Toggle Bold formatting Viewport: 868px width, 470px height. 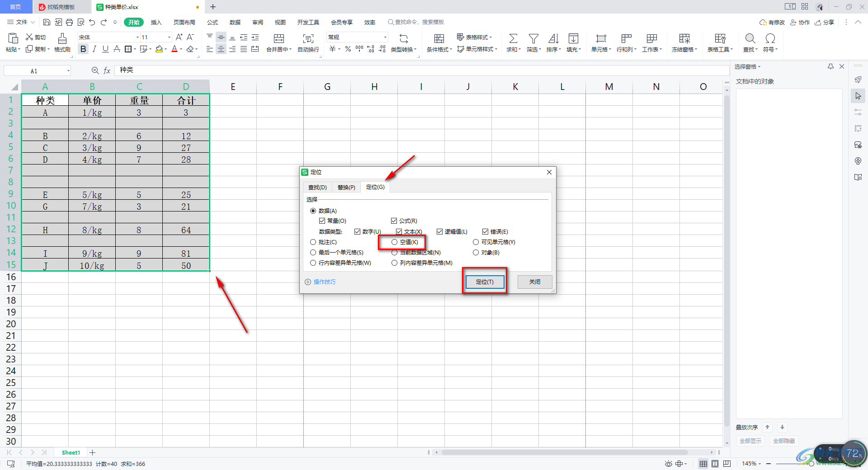[83, 49]
